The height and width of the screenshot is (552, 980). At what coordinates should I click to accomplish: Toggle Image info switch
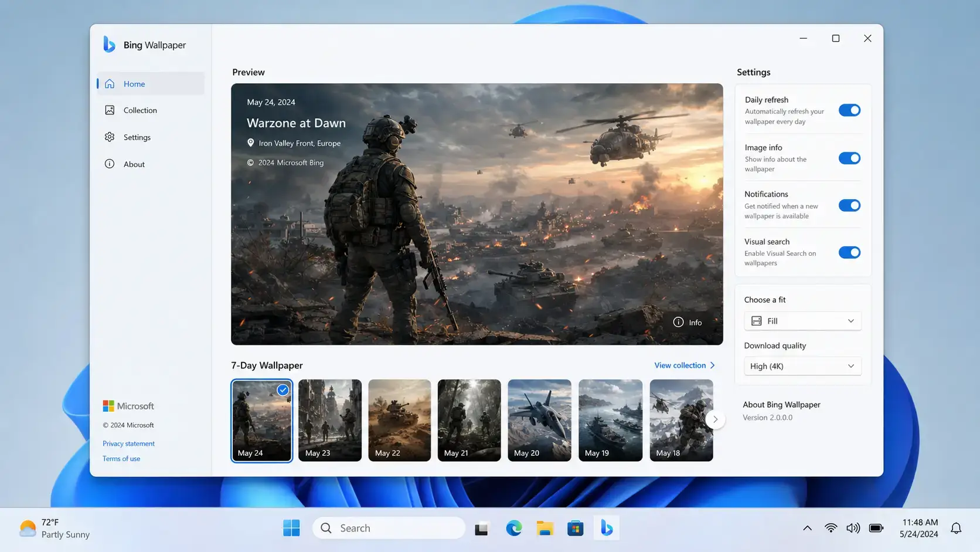(849, 158)
